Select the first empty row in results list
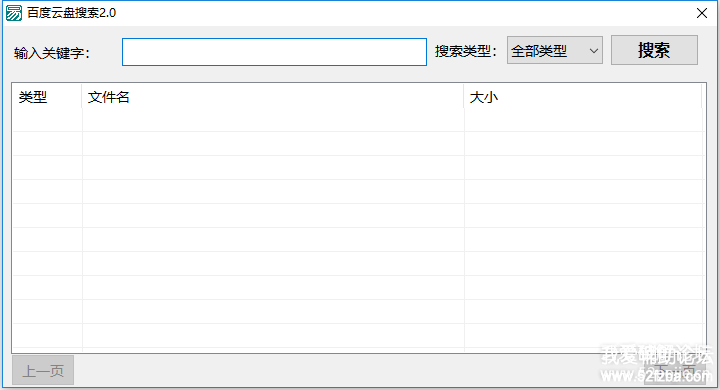The image size is (720, 390). point(358,120)
